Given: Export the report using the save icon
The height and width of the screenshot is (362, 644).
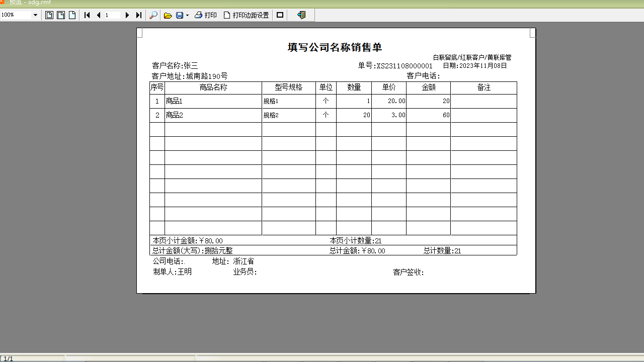Looking at the screenshot, I should 180,15.
